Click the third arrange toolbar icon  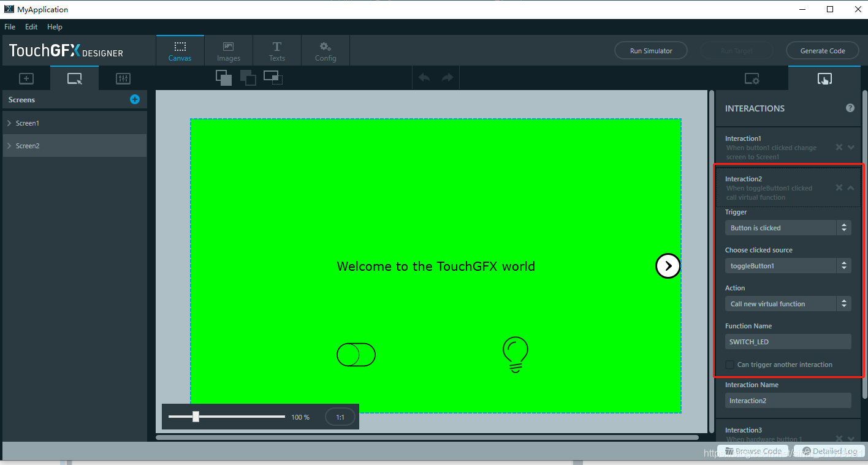pyautogui.click(x=272, y=77)
